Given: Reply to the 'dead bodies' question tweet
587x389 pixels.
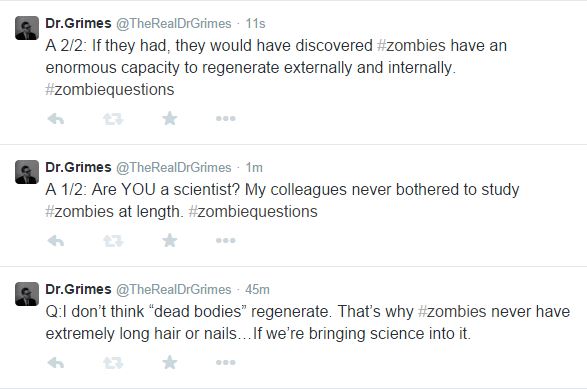Looking at the screenshot, I should [56, 363].
